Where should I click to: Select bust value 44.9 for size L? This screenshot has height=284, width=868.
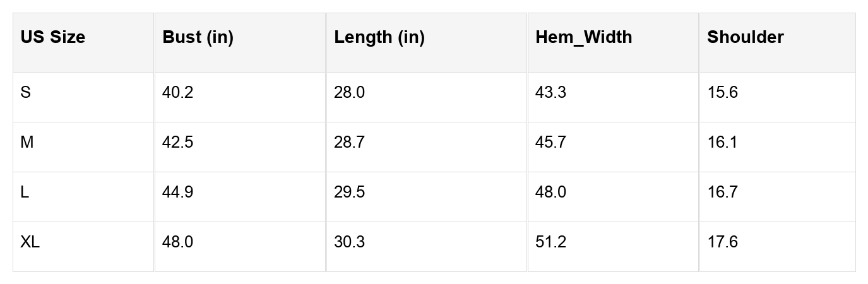[x=177, y=192]
